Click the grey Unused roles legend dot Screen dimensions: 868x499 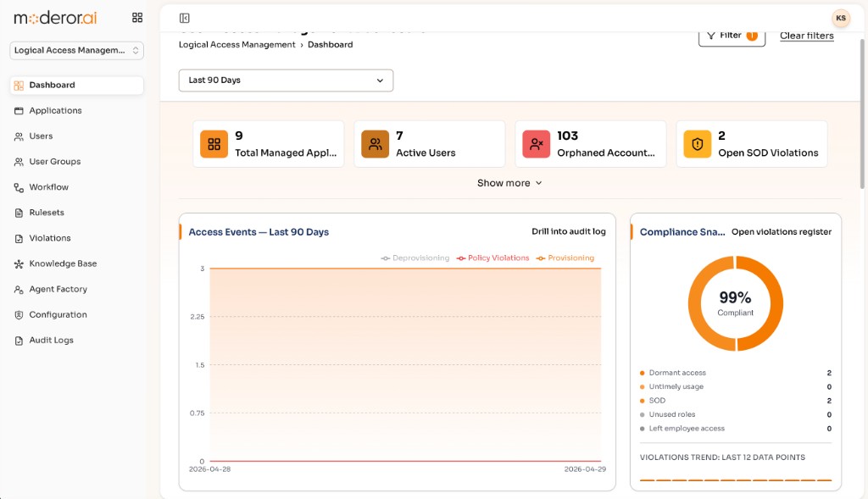tap(643, 414)
